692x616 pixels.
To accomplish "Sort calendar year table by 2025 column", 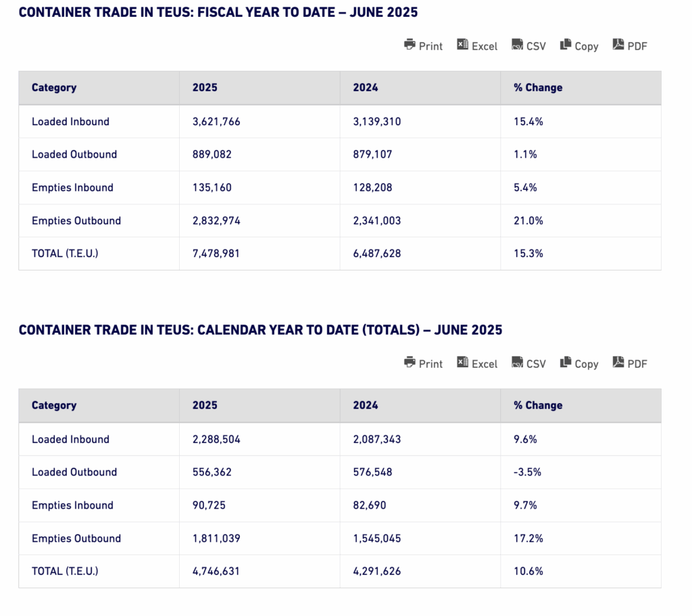I will [205, 406].
